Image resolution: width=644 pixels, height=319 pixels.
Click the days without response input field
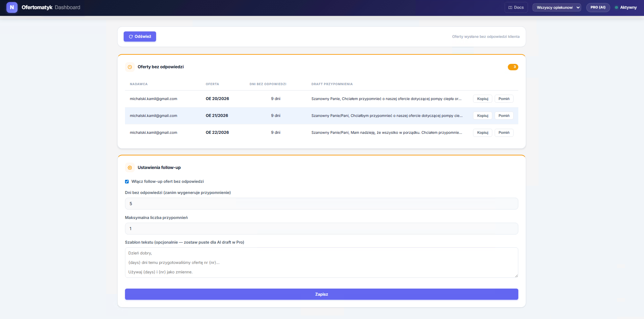[321, 204]
